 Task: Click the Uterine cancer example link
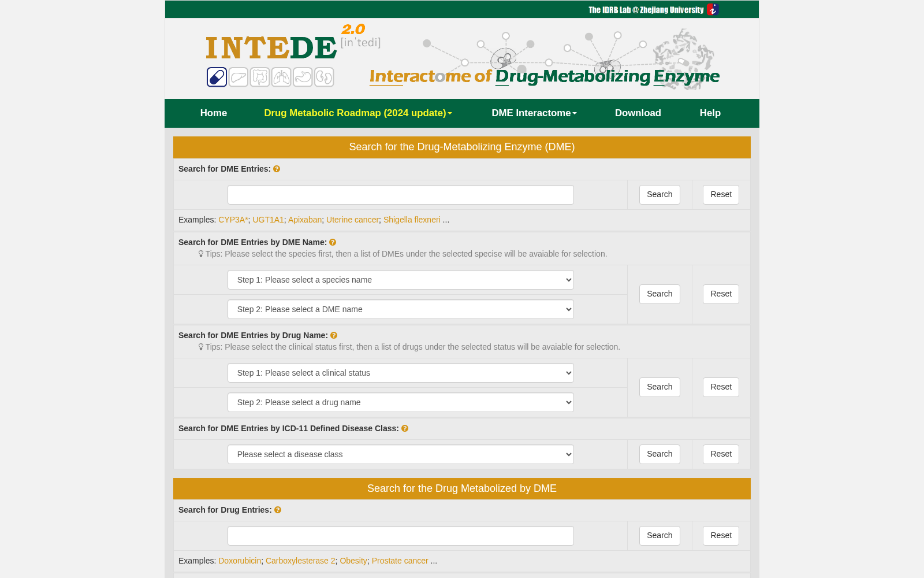[x=352, y=220]
